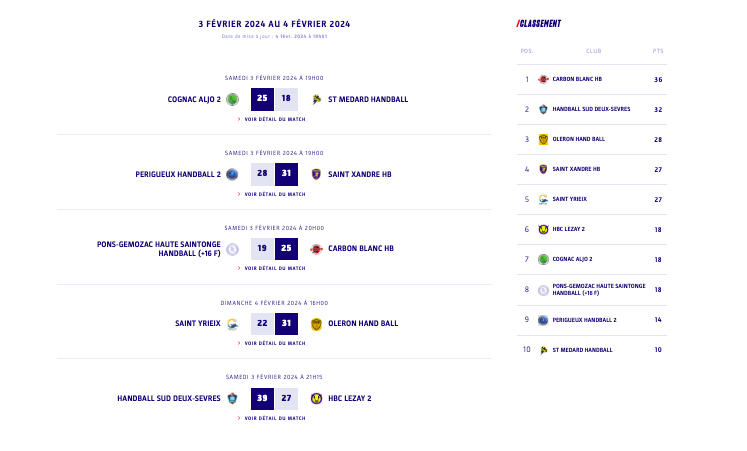Open match details for Cognac vs St Medard
Image resolution: width=747 pixels, height=451 pixels.
click(x=274, y=119)
